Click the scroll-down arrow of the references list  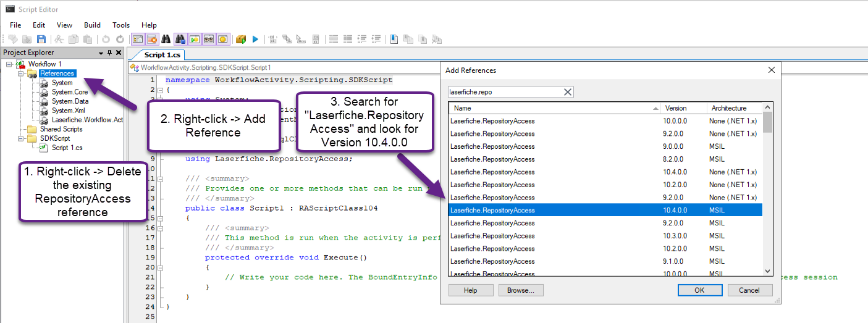pos(767,271)
